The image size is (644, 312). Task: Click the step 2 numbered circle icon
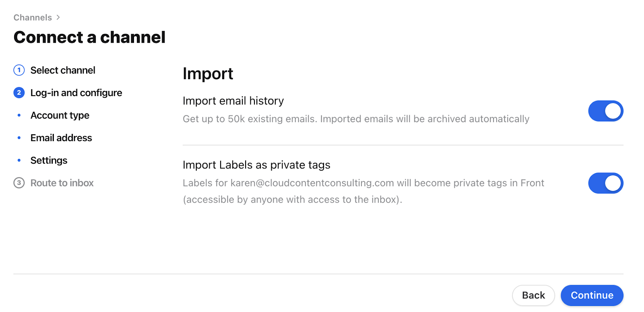point(19,92)
